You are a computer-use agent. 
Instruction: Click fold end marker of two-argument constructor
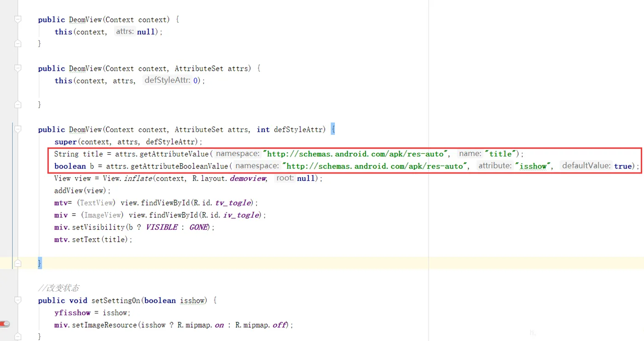tap(17, 104)
